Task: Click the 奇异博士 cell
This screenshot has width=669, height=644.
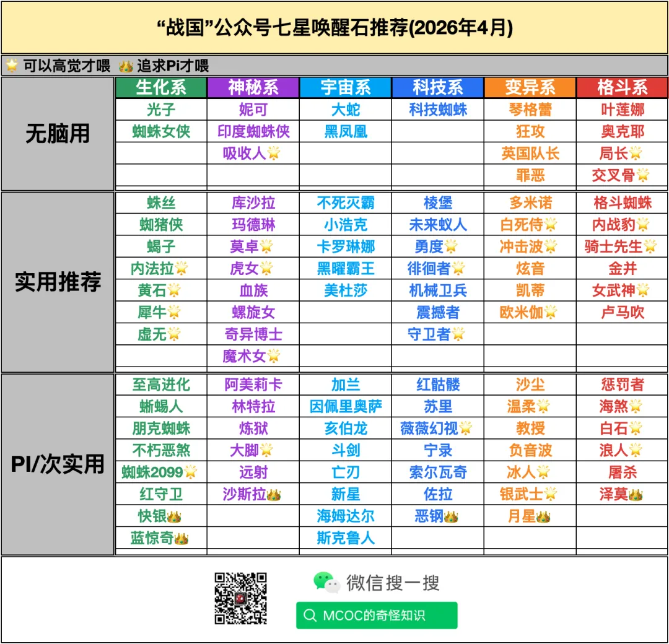Action: pos(253,334)
